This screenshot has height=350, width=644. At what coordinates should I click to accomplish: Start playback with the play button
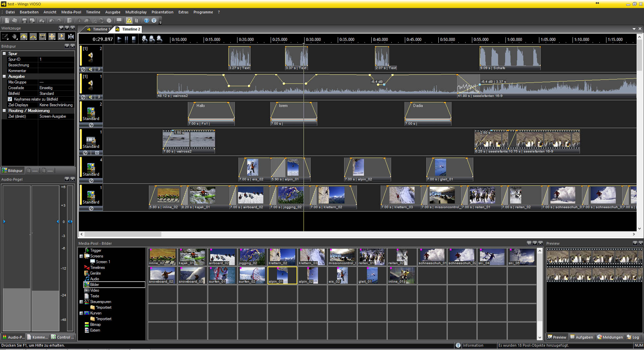coord(119,39)
